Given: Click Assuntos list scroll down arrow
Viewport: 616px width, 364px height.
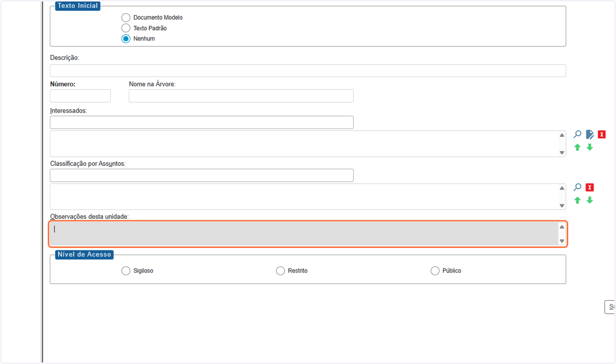Looking at the screenshot, I should [x=562, y=205].
